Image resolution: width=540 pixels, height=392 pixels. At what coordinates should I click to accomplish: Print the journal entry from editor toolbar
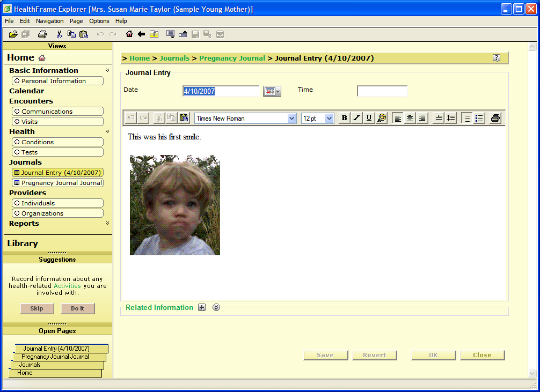coord(495,118)
